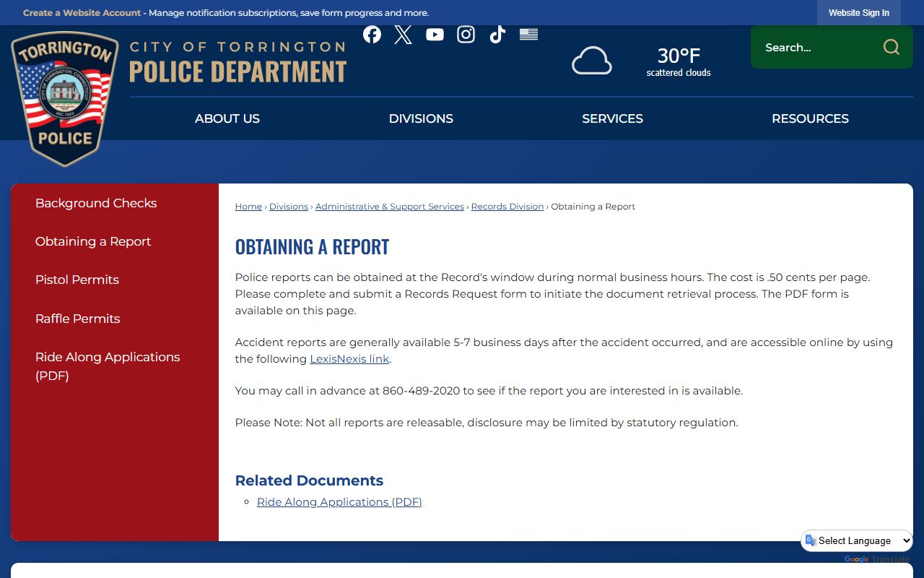
Task: Click Create a Website Account link
Action: coord(82,13)
